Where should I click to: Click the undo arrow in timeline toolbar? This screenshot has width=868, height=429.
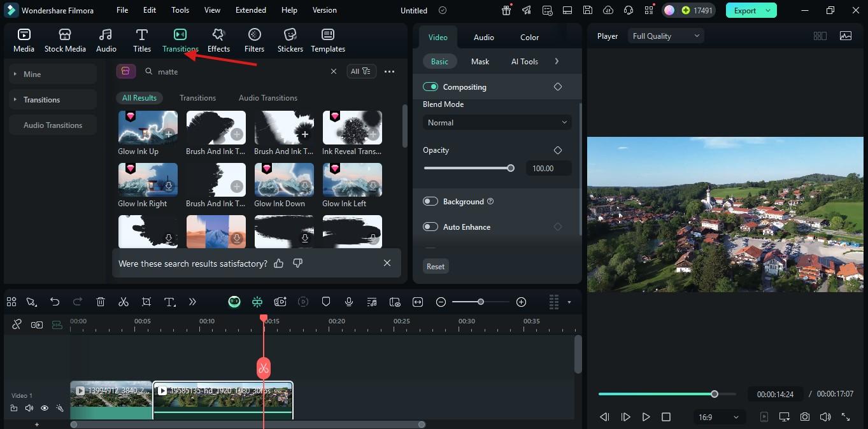[x=55, y=302]
